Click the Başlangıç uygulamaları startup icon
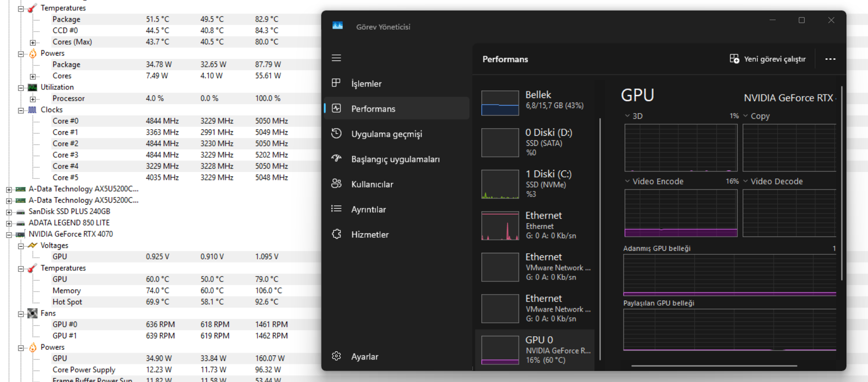Viewport: 868px width, 382px height. click(336, 158)
